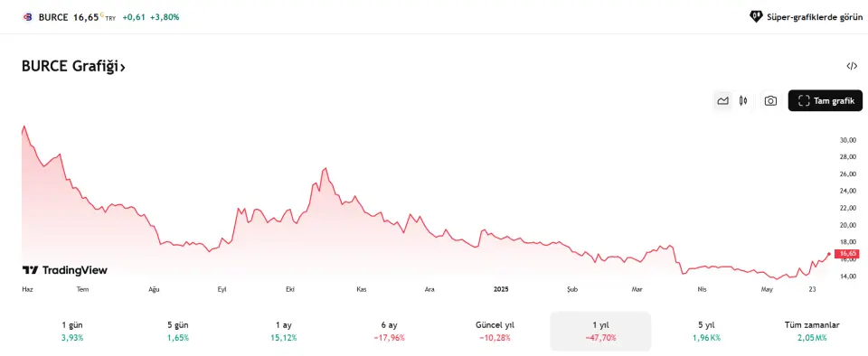Select the 1 yıl range

coord(600,331)
